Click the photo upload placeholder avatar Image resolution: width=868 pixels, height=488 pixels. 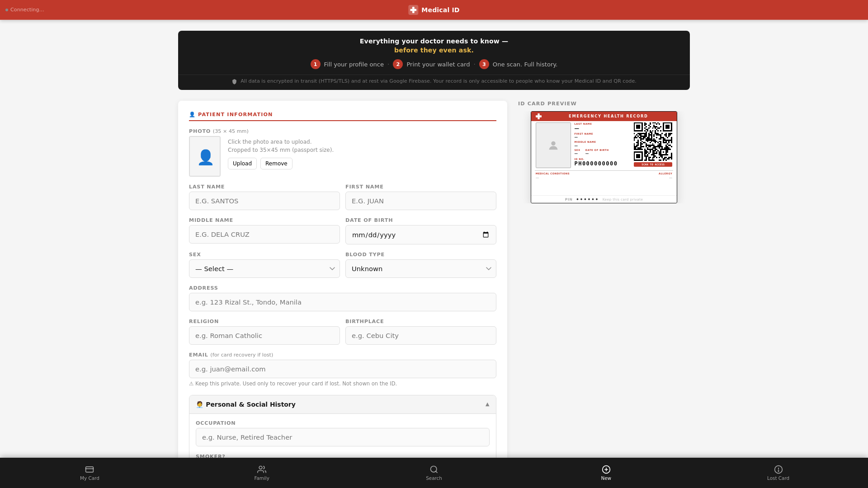click(205, 156)
